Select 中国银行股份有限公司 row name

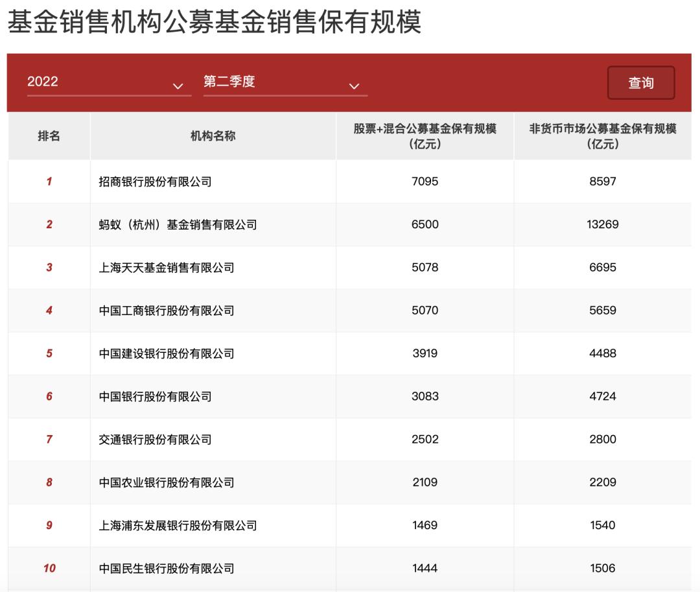155,396
